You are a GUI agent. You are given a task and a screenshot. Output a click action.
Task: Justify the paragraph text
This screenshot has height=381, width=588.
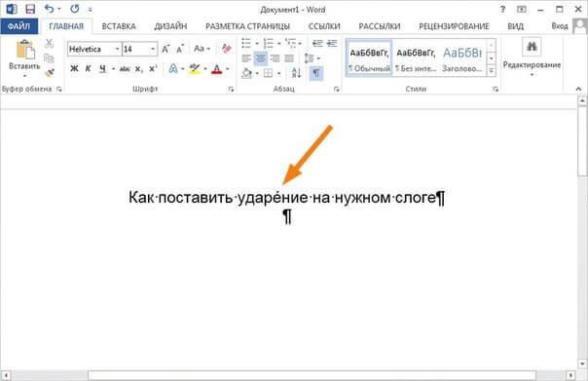click(x=289, y=58)
